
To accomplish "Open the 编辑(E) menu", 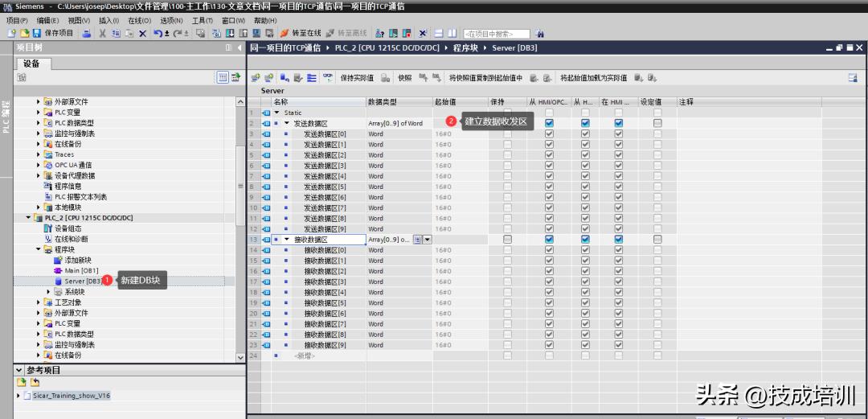I will 48,20.
